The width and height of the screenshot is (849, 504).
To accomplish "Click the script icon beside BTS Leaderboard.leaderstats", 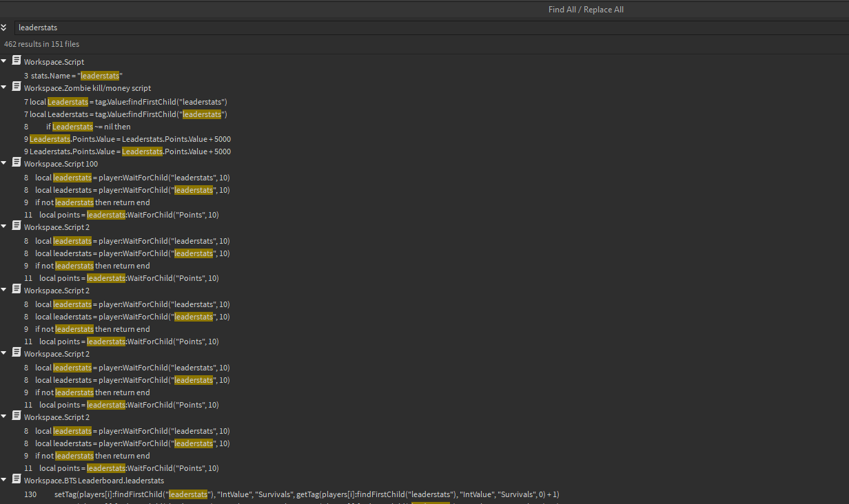I will 17,479.
